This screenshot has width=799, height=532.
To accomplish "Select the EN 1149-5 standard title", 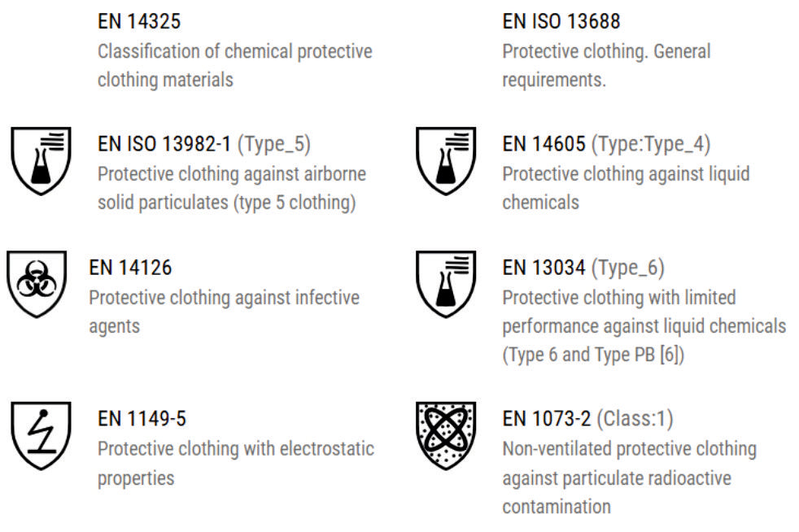I will (142, 419).
